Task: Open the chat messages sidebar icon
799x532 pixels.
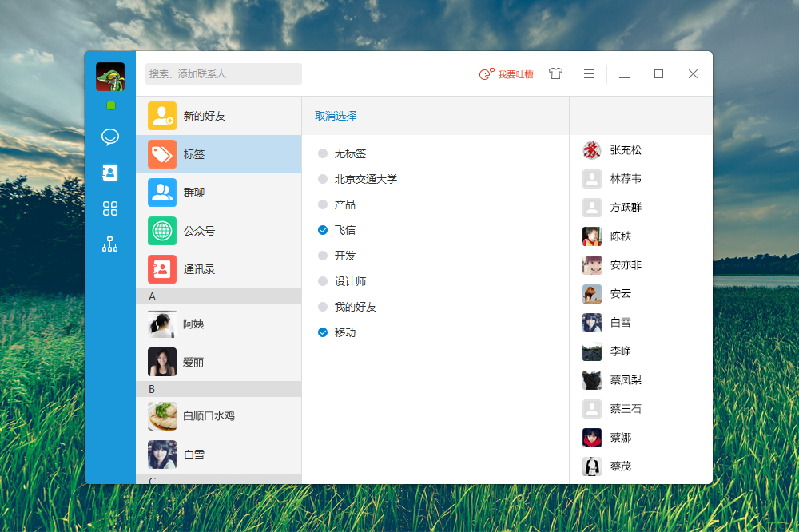Action: coord(110,137)
